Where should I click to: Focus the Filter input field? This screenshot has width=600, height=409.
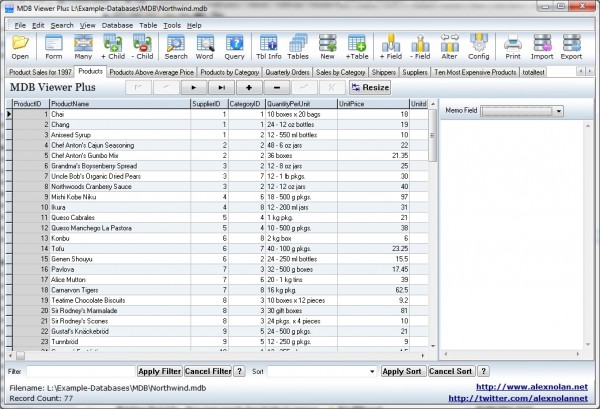click(x=81, y=371)
